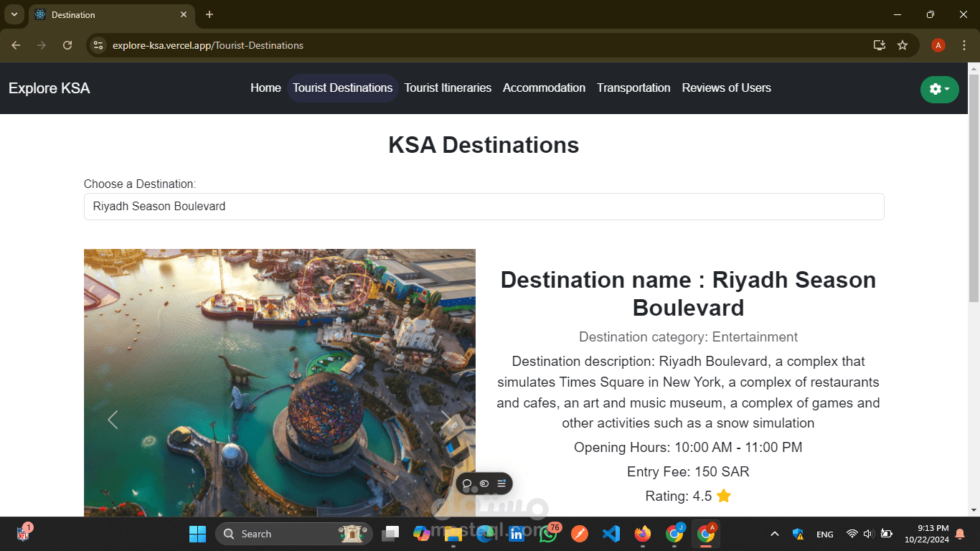Open the Transportation page

633,88
